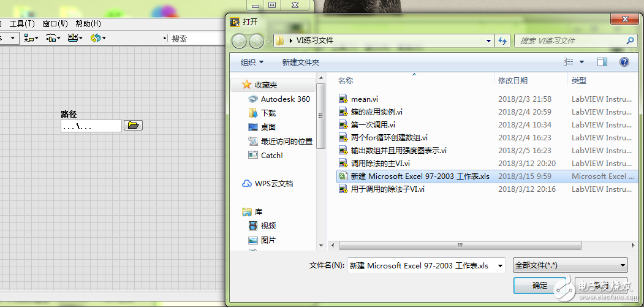The image size is (644, 307).
Task: Select 下载 in favorites
Action: [x=268, y=113]
